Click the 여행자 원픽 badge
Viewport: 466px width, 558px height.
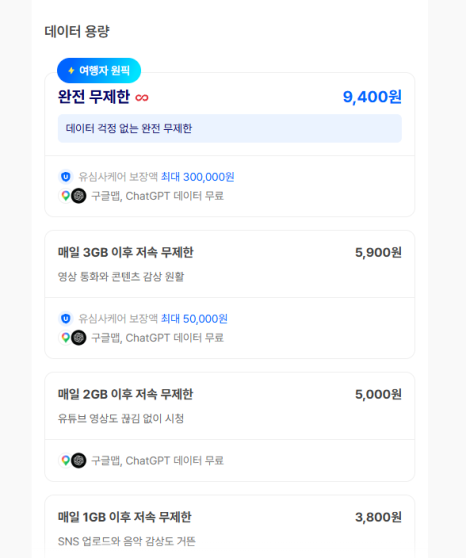coord(99,70)
